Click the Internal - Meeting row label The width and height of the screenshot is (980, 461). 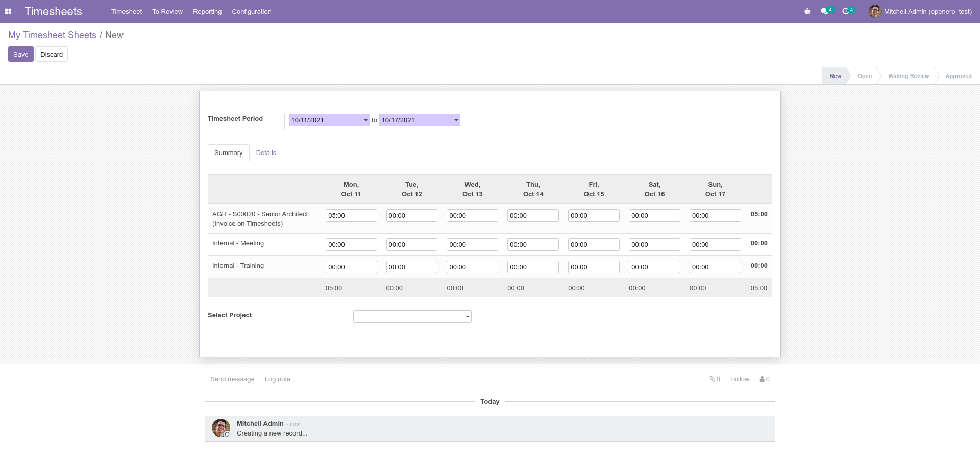238,243
